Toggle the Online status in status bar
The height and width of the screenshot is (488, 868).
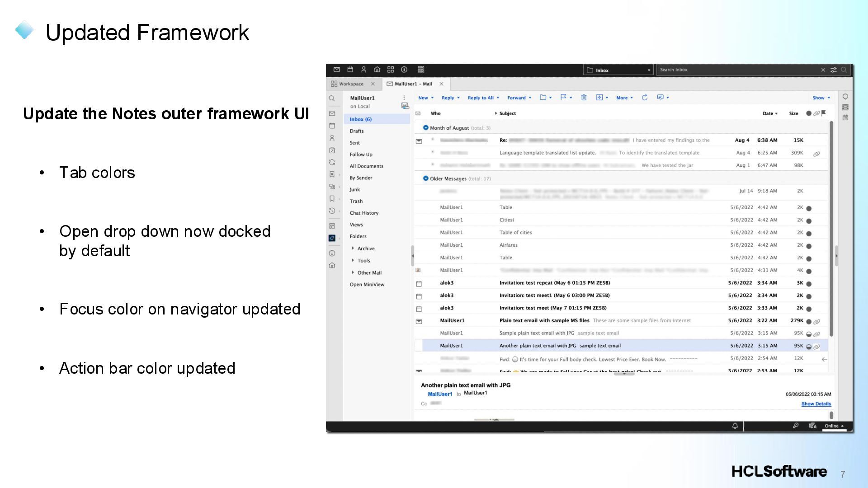[834, 426]
